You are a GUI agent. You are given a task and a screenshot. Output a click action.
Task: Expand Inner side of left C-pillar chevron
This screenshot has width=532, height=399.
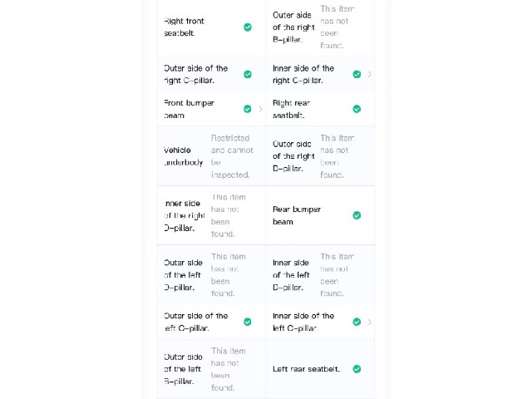tap(369, 322)
